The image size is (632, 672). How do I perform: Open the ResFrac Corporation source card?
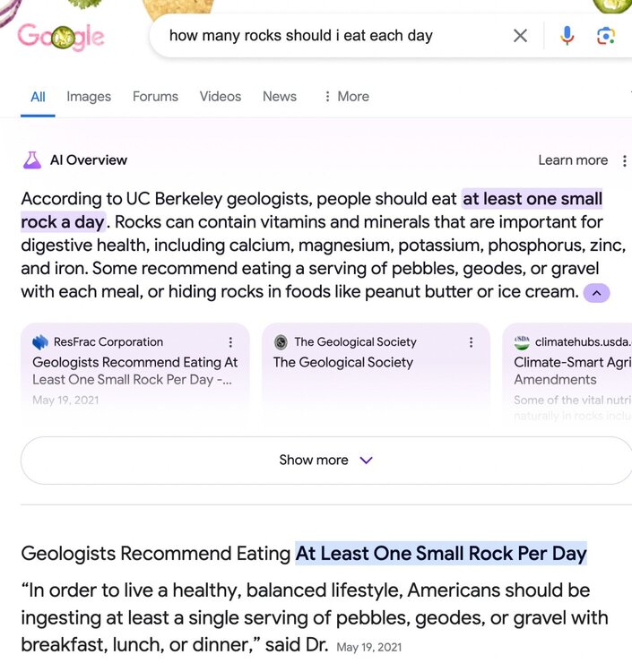point(135,372)
